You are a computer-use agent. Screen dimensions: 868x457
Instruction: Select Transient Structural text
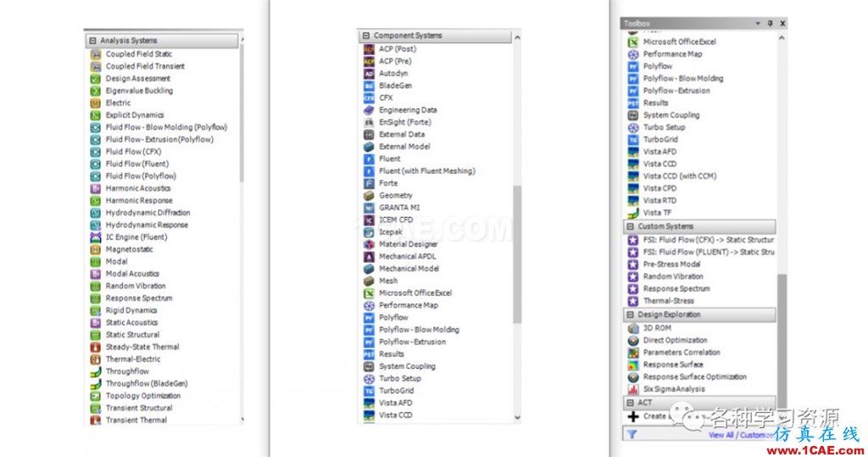coord(139,408)
